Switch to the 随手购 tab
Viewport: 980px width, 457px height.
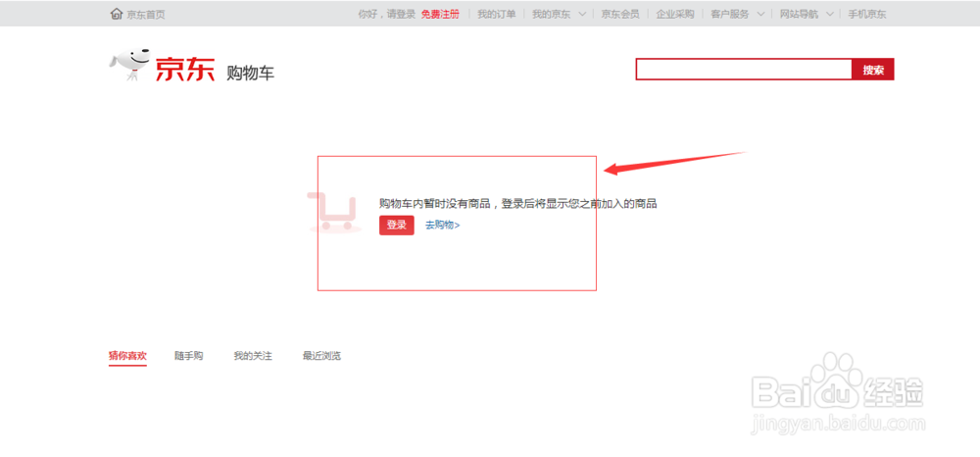[189, 356]
